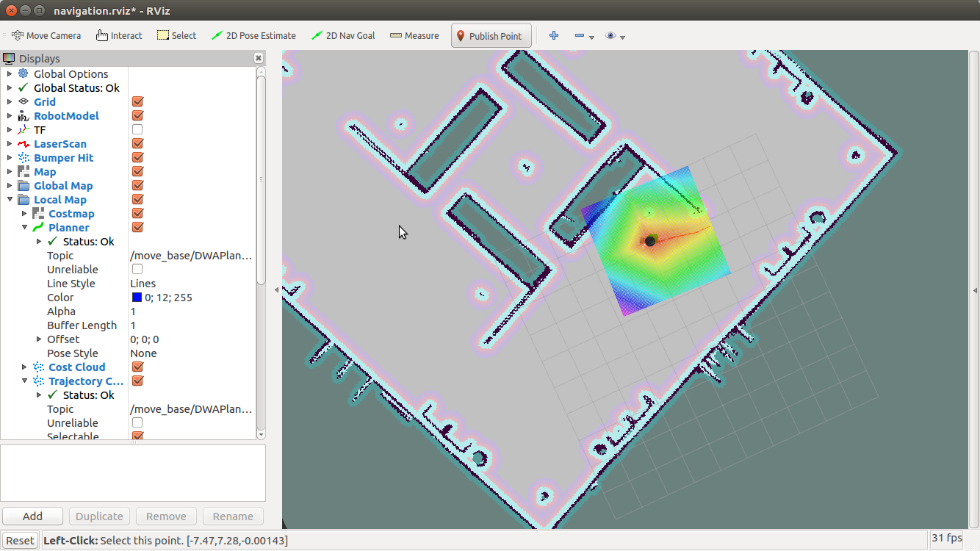The width and height of the screenshot is (980, 551).
Task: Click the blue Planner color swatch
Action: point(137,297)
